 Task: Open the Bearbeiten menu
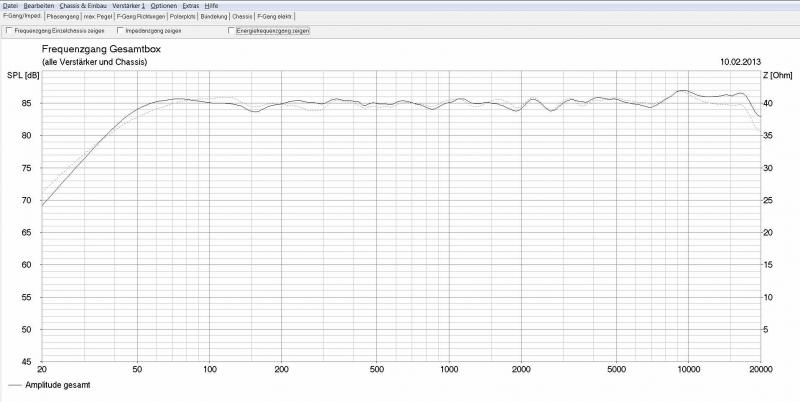click(x=39, y=6)
